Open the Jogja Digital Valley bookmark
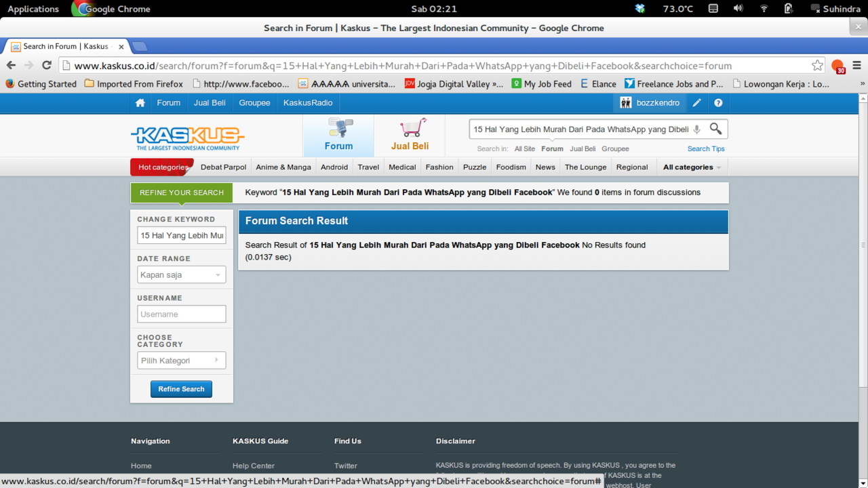This screenshot has width=868, height=488. 454,84
